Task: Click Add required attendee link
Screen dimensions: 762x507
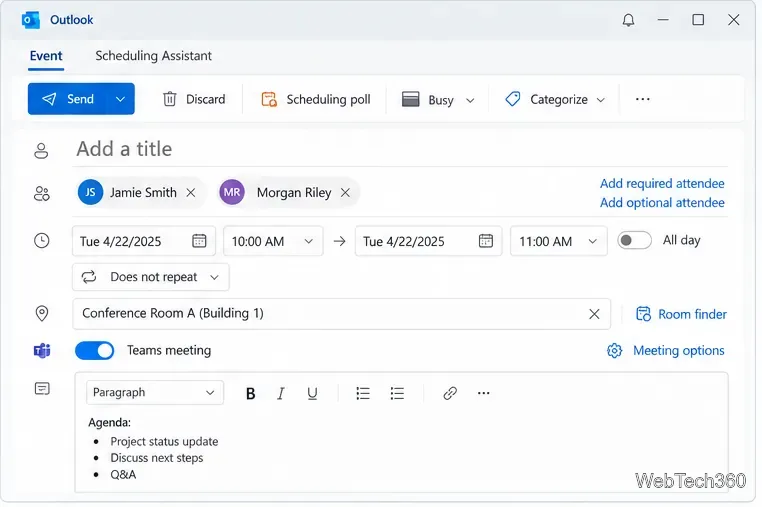Action: tap(662, 184)
